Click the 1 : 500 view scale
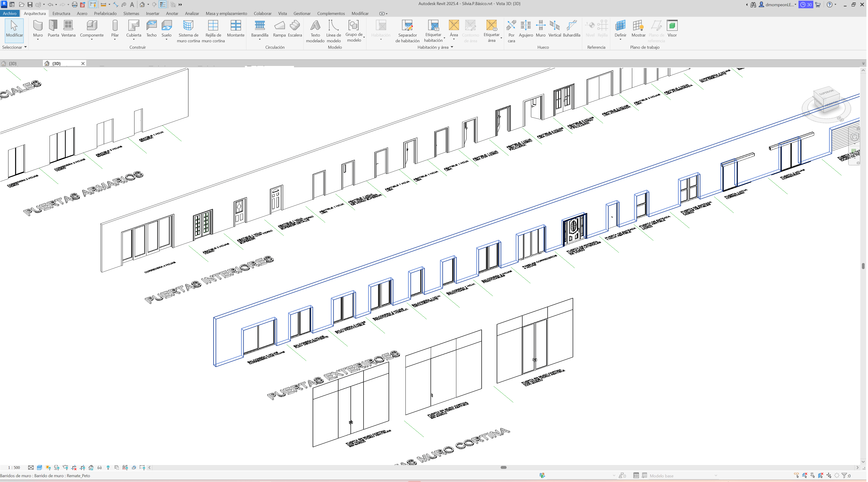 (14, 468)
